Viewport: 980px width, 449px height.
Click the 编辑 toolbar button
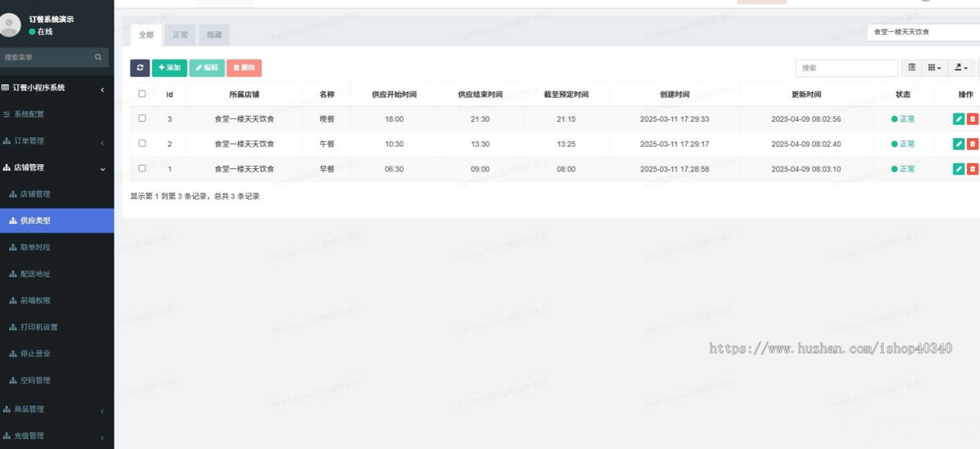207,68
